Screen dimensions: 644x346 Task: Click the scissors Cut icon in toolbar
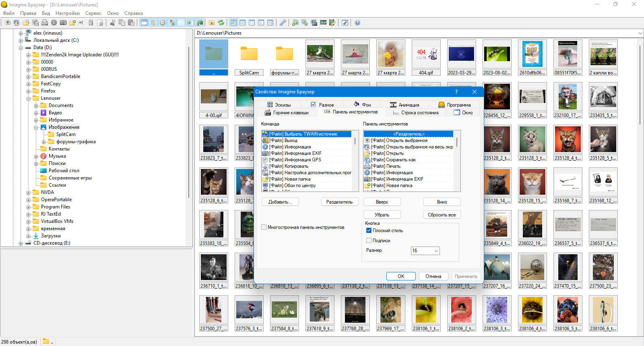coord(113,23)
